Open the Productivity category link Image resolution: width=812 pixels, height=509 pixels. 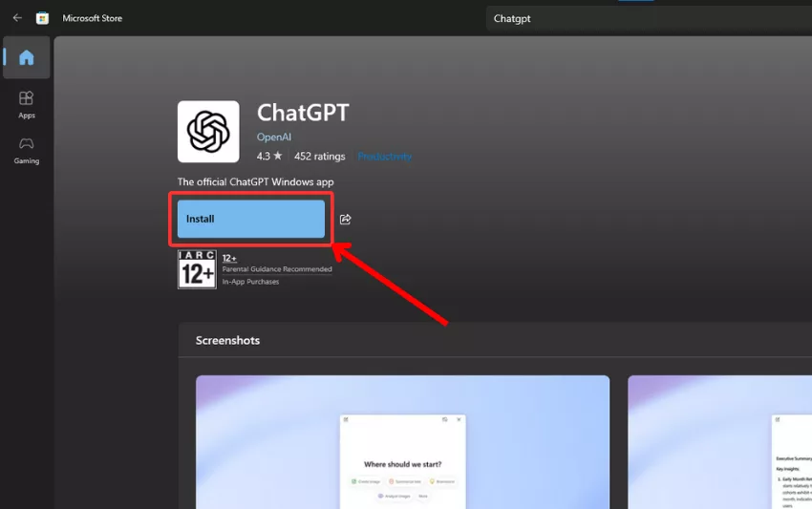[x=385, y=157]
